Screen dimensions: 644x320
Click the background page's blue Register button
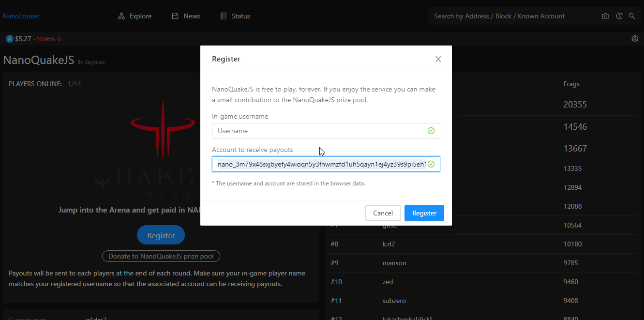coord(161,236)
